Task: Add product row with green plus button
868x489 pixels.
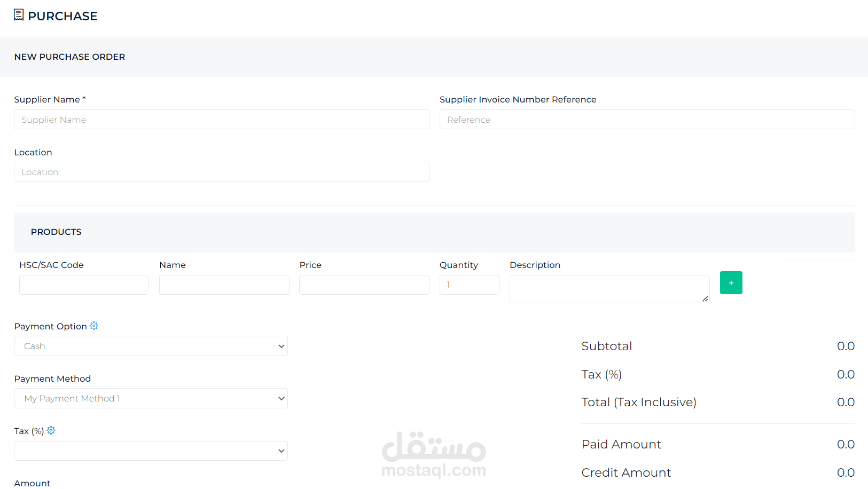Action: (x=731, y=282)
